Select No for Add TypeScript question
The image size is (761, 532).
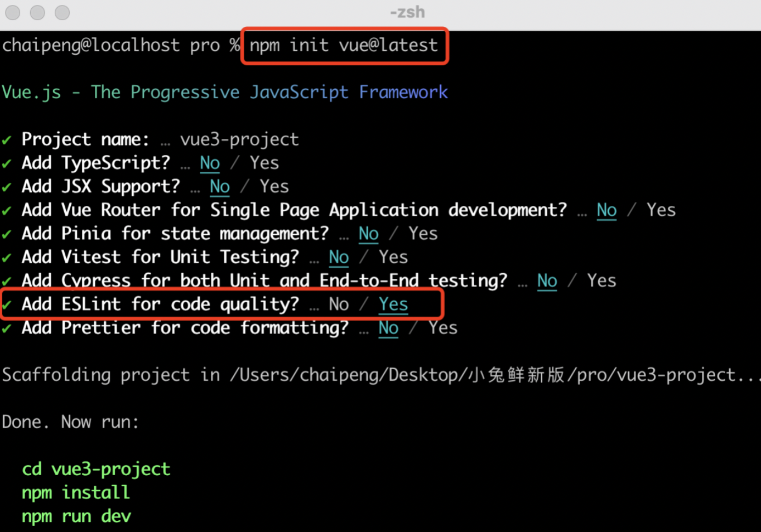coord(209,163)
